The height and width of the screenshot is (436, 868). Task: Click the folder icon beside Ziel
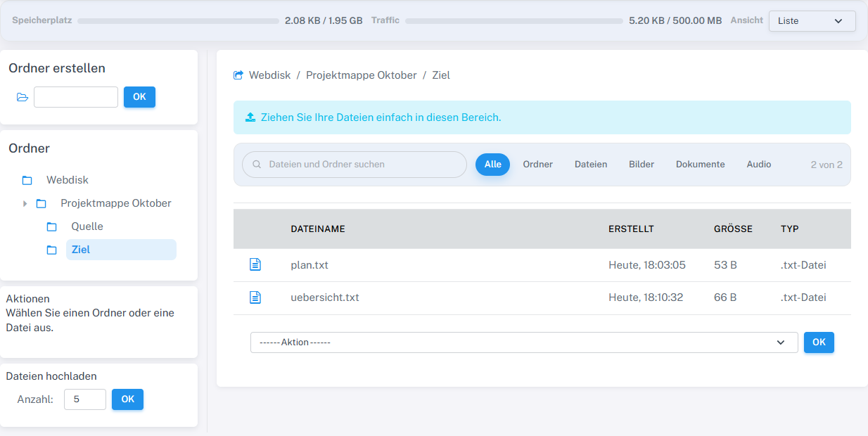point(52,250)
